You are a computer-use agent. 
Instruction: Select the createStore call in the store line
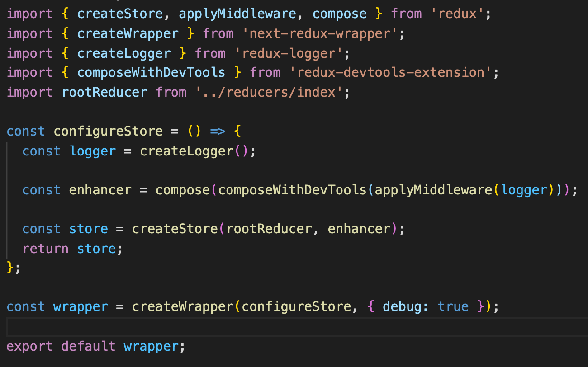[x=175, y=229]
